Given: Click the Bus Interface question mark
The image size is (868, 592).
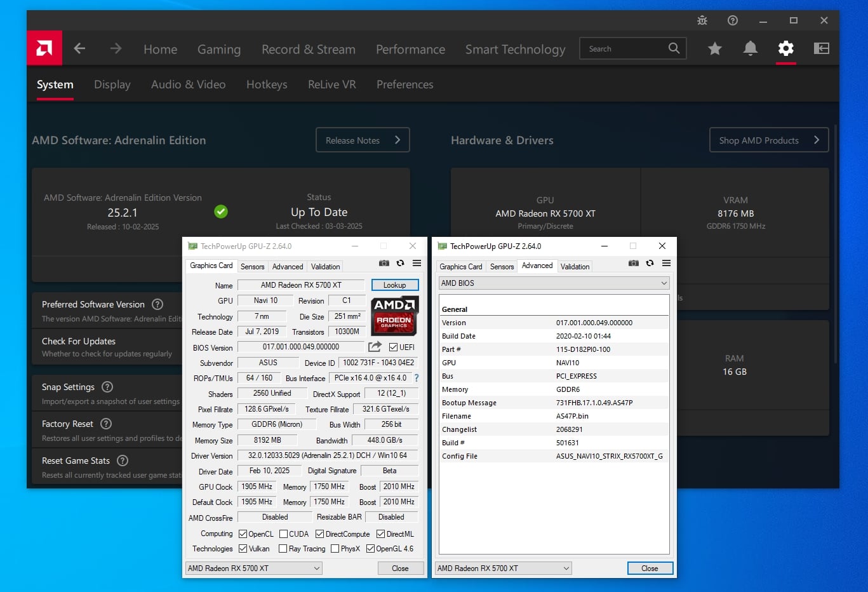Looking at the screenshot, I should tap(417, 378).
